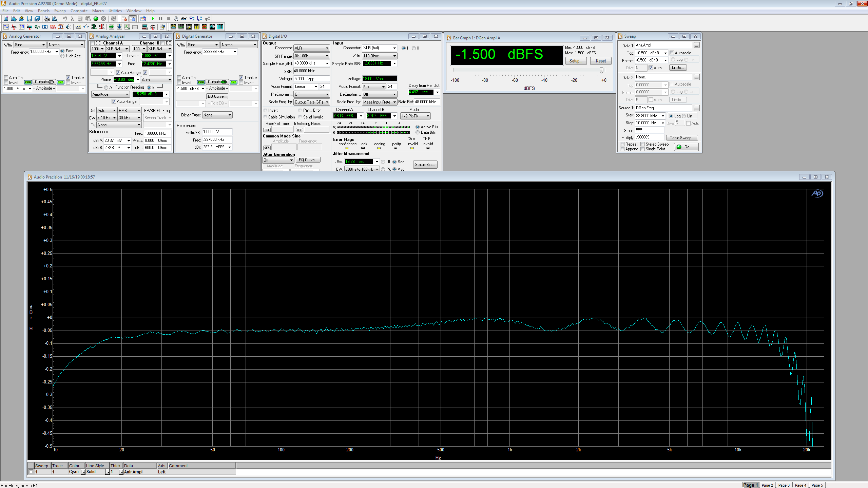Enable Cable Simulation checkbox
Screen dimensions: 868x488
265,117
